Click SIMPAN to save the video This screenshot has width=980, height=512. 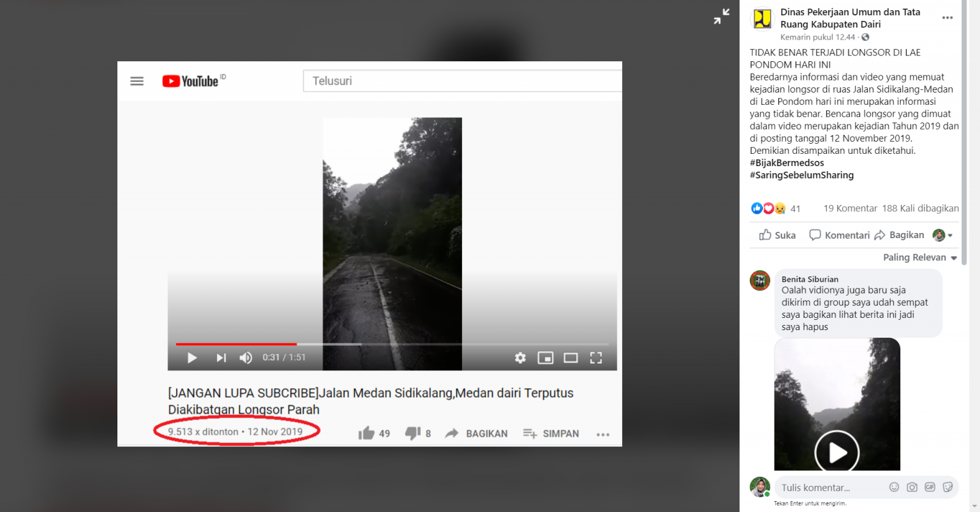(x=551, y=433)
